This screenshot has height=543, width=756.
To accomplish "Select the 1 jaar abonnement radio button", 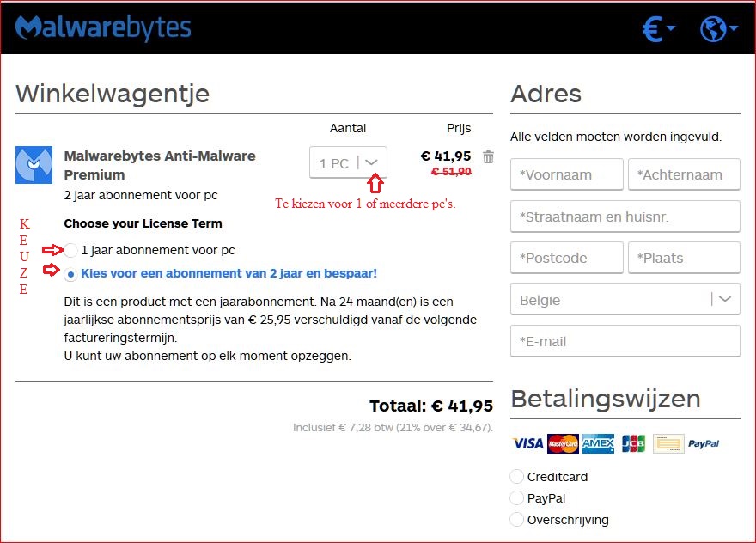I will [x=70, y=250].
